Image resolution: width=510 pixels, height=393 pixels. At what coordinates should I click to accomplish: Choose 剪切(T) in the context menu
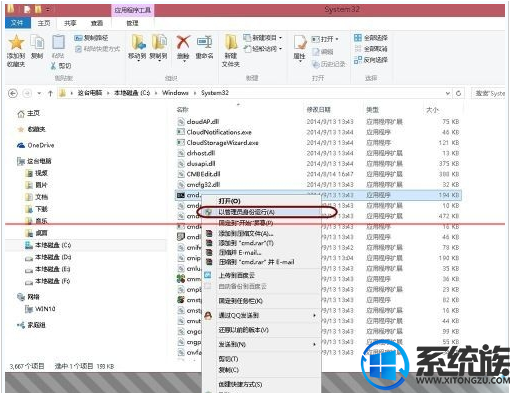262,359
